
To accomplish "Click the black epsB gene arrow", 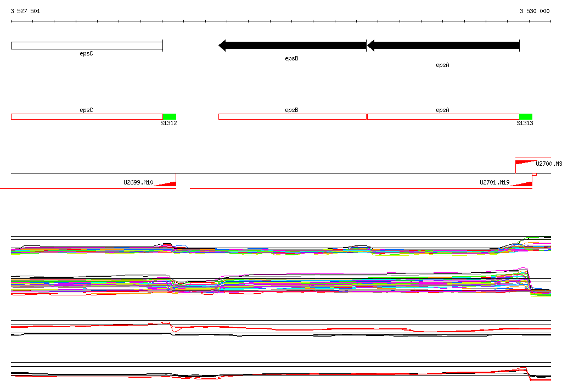I will coord(293,46).
